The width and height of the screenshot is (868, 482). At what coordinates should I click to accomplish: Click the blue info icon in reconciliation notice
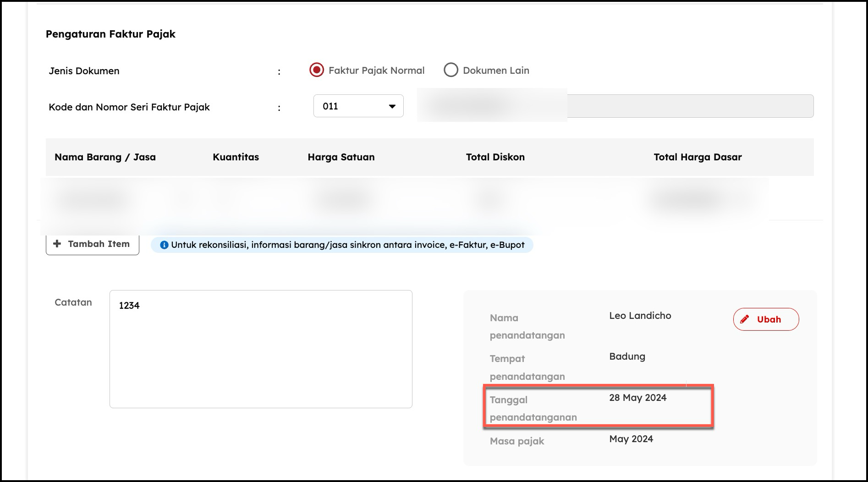[x=164, y=245]
